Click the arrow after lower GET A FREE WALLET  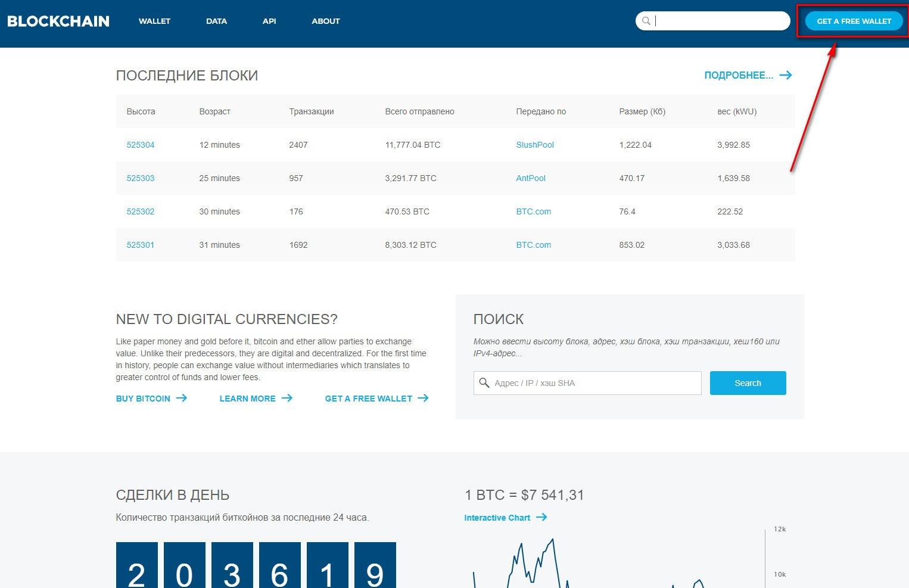tap(423, 398)
